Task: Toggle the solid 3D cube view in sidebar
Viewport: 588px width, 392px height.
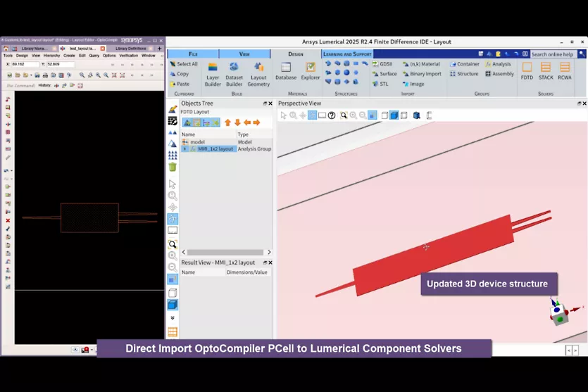Action: pos(173,305)
